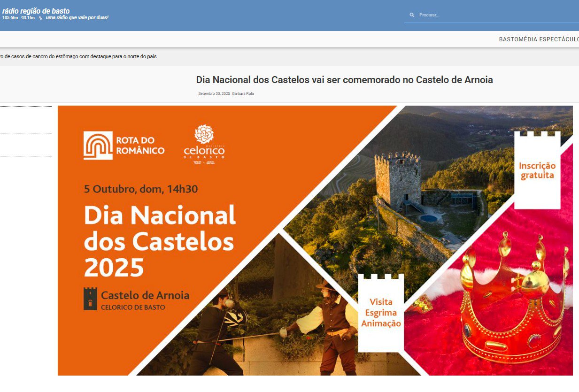579x392 pixels.
Task: Click the Visita Esgrima Animação banner
Action: point(381,312)
